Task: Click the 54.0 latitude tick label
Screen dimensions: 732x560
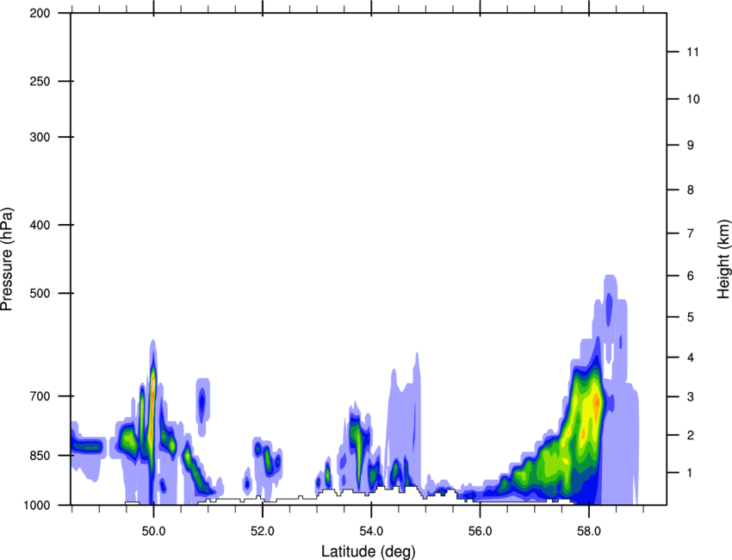Action: coord(371,531)
